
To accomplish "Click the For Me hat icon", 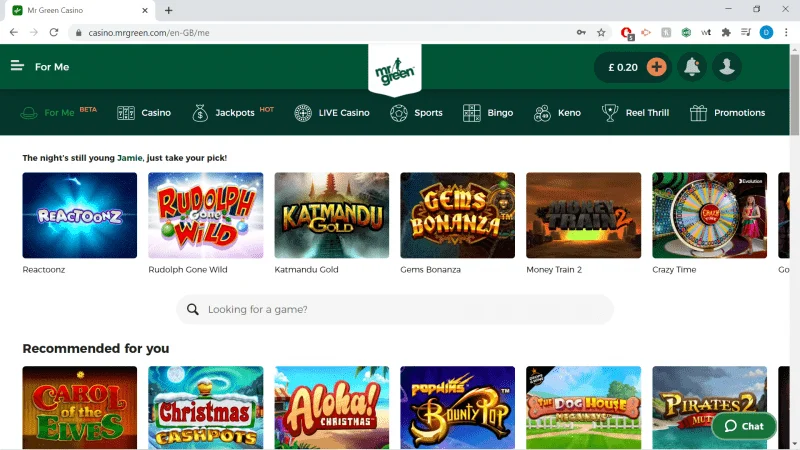I will pos(29,113).
